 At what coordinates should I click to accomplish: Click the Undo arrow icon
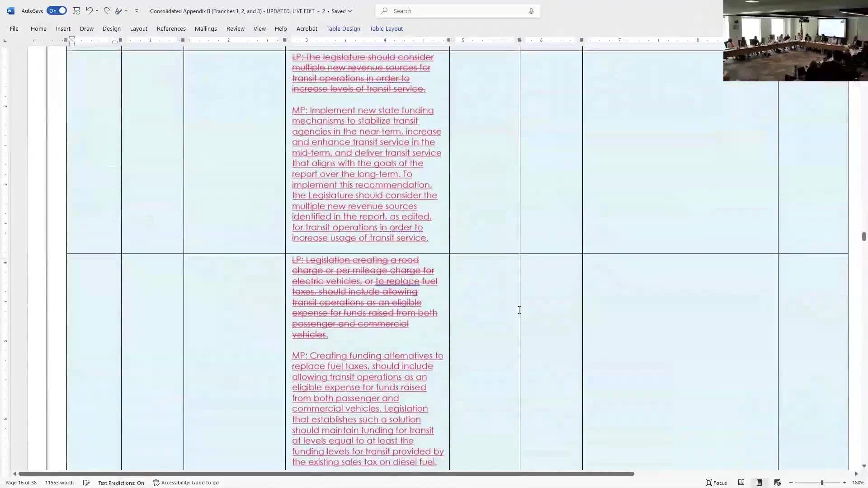89,11
